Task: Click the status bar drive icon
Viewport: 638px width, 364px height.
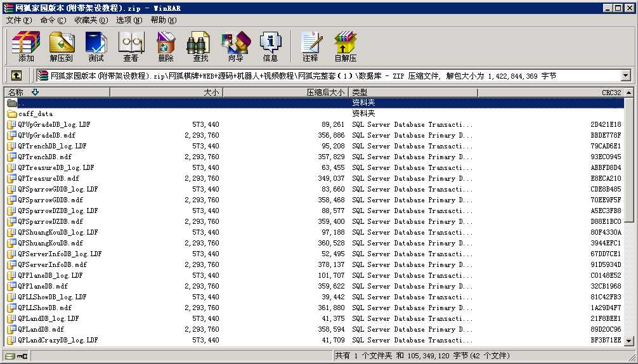Action: click(11, 356)
